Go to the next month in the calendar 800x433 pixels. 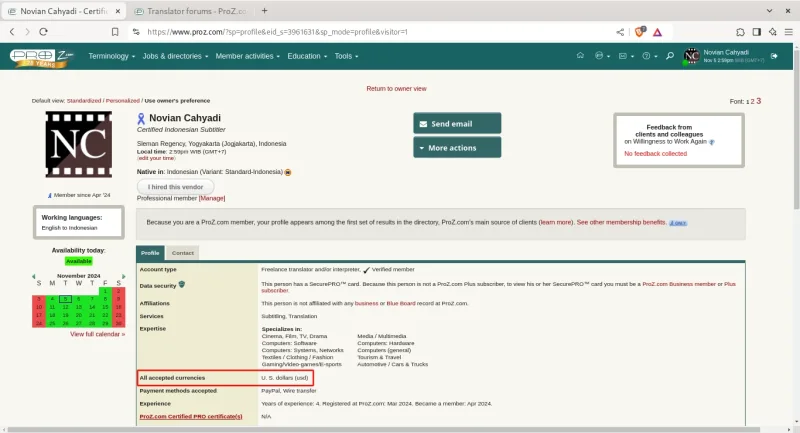[123, 276]
